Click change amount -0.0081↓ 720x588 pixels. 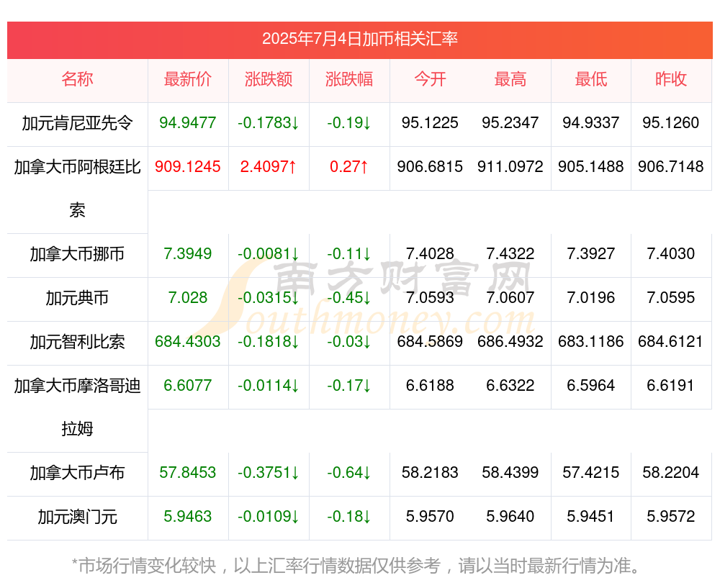(268, 253)
